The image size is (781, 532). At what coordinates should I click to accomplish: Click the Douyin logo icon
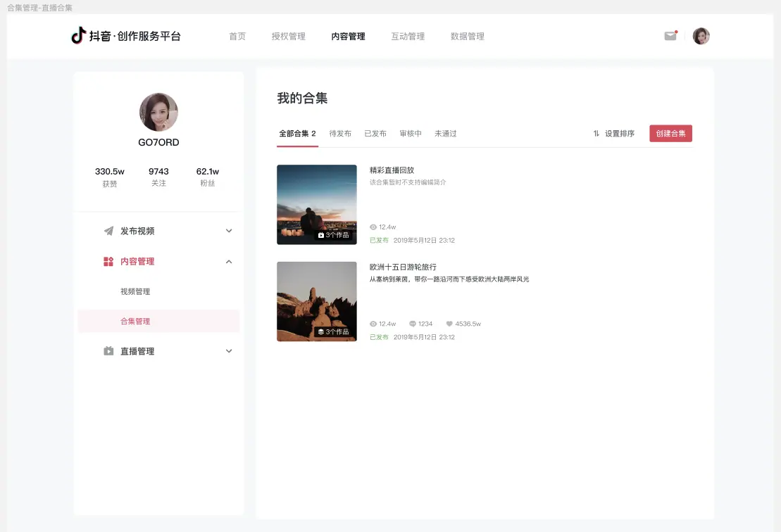79,35
